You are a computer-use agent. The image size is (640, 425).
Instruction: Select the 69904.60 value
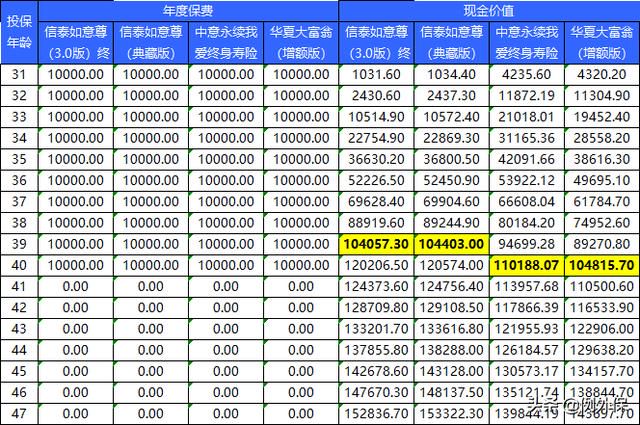click(x=451, y=202)
